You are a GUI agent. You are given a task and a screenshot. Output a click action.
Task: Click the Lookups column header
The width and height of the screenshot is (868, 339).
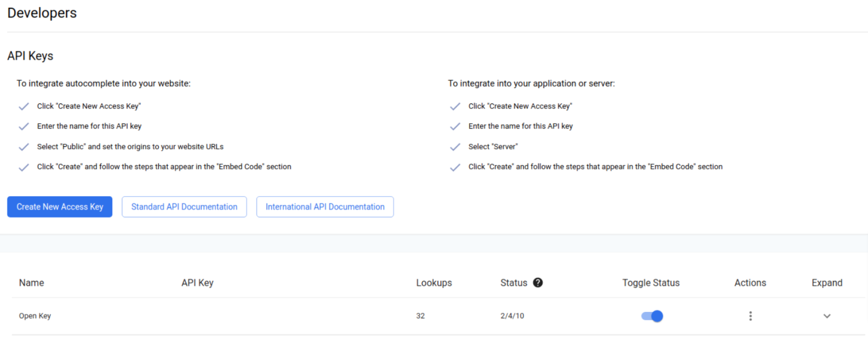[434, 283]
